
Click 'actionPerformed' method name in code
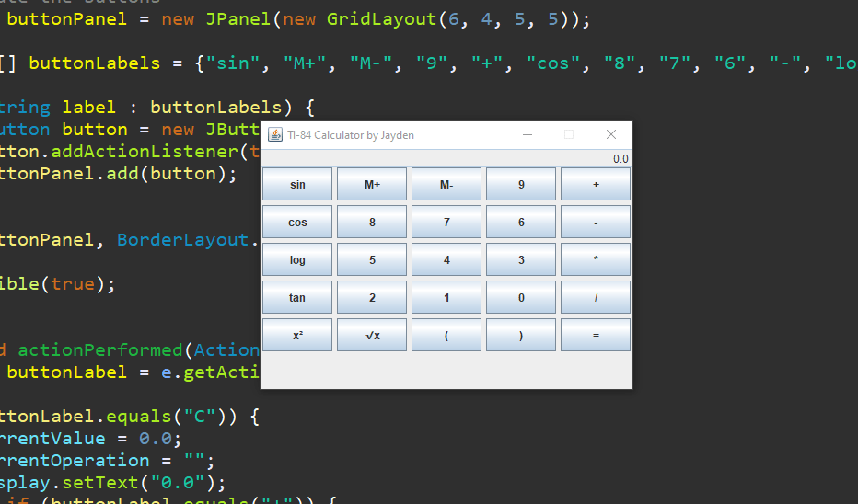coord(100,349)
